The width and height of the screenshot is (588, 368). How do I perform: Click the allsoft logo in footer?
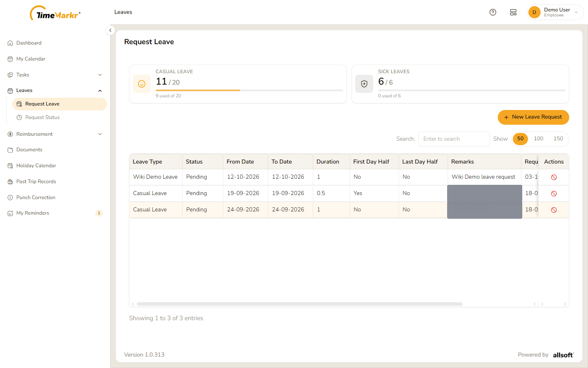tap(563, 355)
